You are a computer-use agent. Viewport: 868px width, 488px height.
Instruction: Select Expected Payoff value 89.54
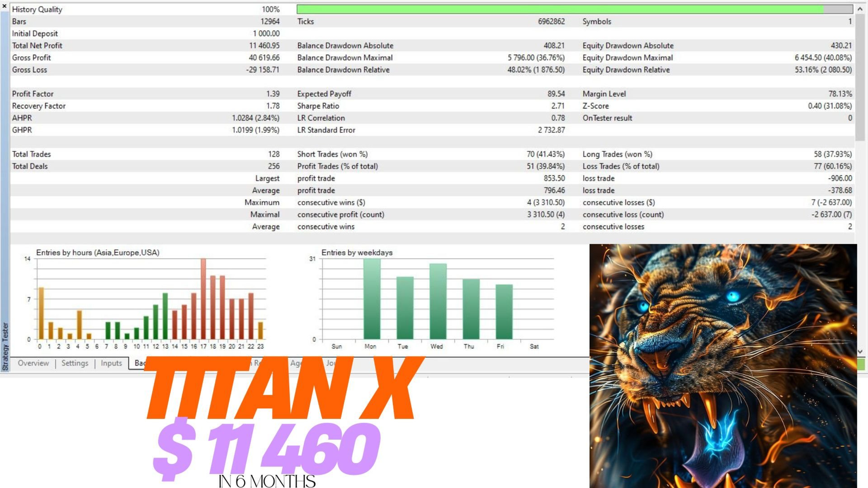(556, 94)
